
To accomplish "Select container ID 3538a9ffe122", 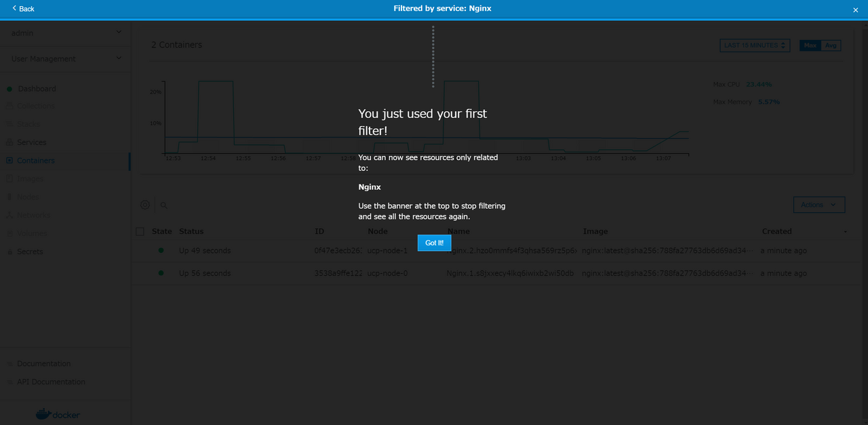I will coord(338,273).
